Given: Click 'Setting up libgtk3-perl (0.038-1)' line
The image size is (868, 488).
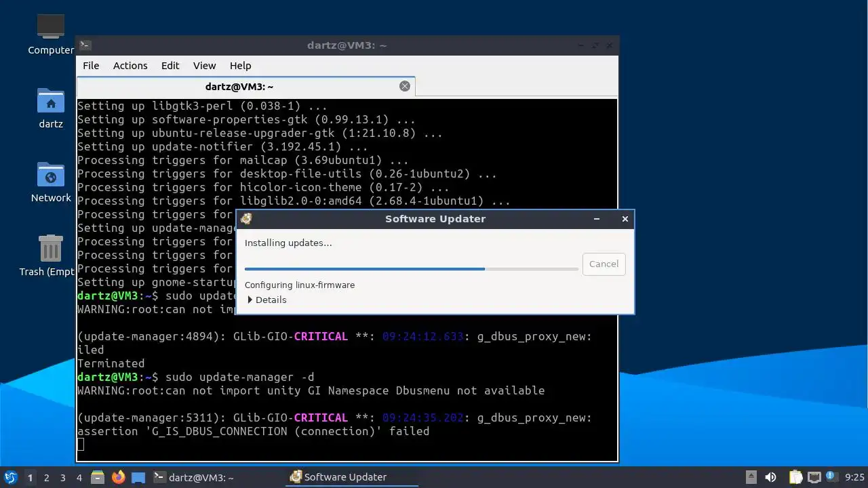Looking at the screenshot, I should (202, 106).
